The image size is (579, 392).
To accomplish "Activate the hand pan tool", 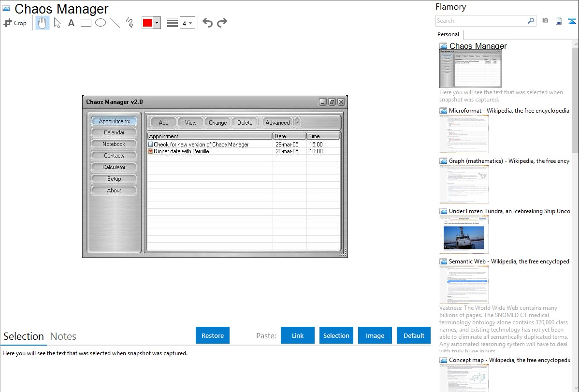I will (x=42, y=23).
